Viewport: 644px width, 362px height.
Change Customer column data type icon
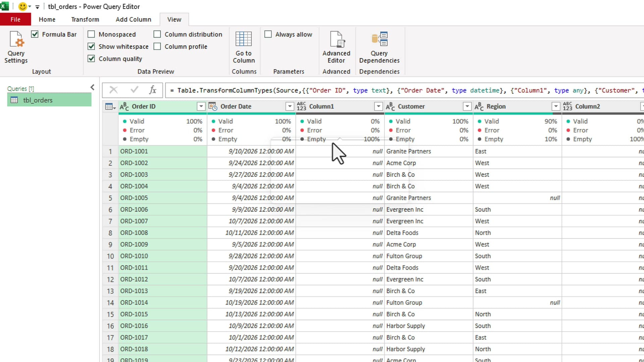(x=390, y=107)
